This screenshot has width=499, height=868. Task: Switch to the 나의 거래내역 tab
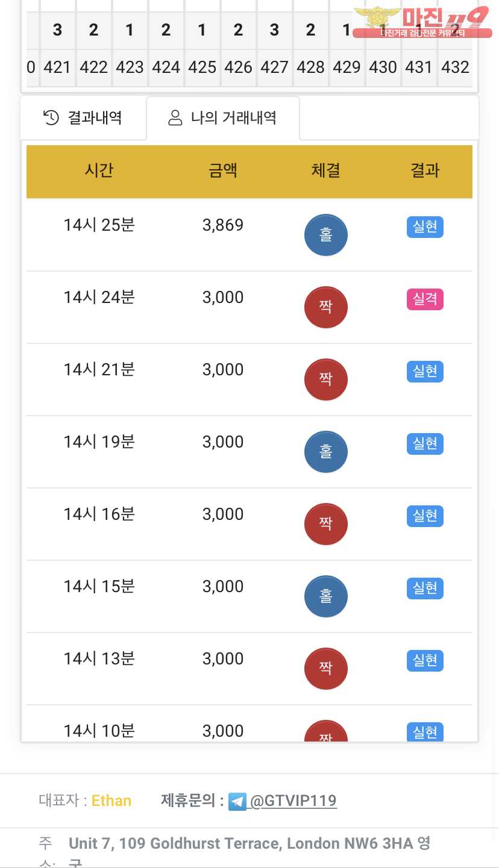click(x=222, y=118)
